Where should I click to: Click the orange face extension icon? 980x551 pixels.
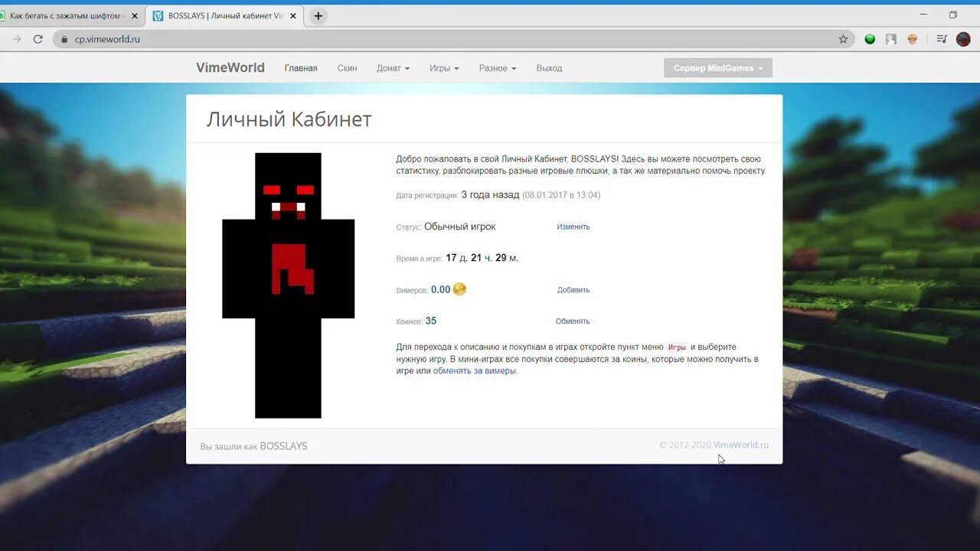[913, 39]
